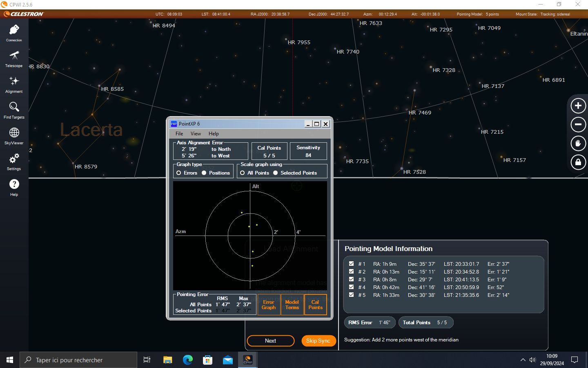Open Find Targets search
Image resolution: width=588 pixels, height=368 pixels.
pos(14,110)
